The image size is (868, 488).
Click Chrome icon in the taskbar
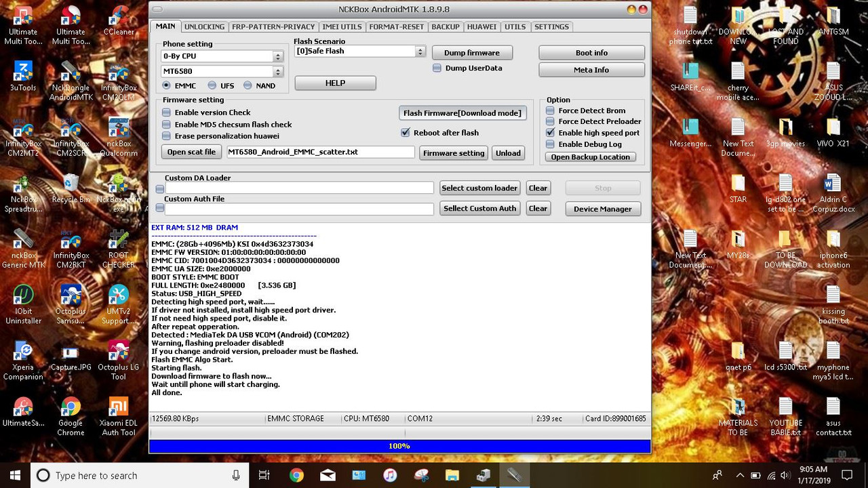pos(296,475)
